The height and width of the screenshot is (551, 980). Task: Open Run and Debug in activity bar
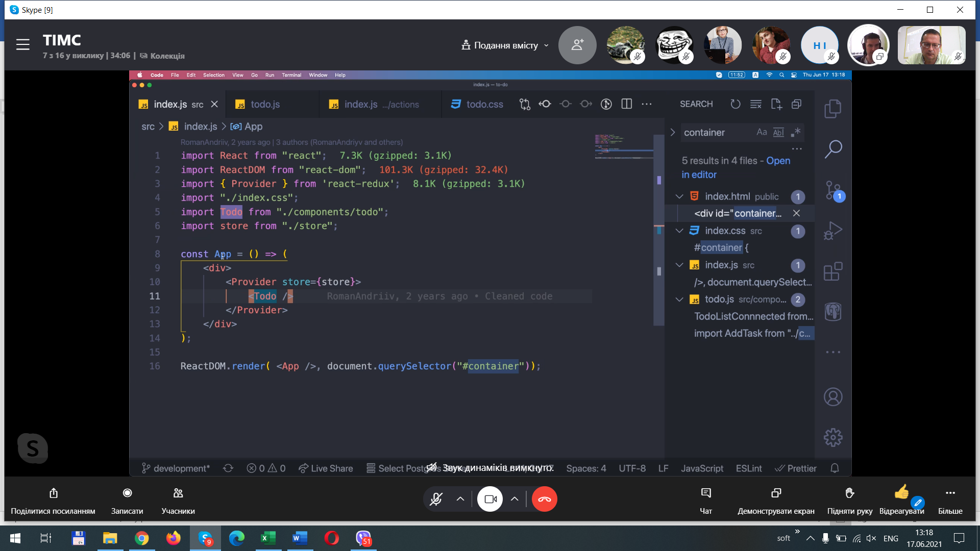click(x=833, y=231)
